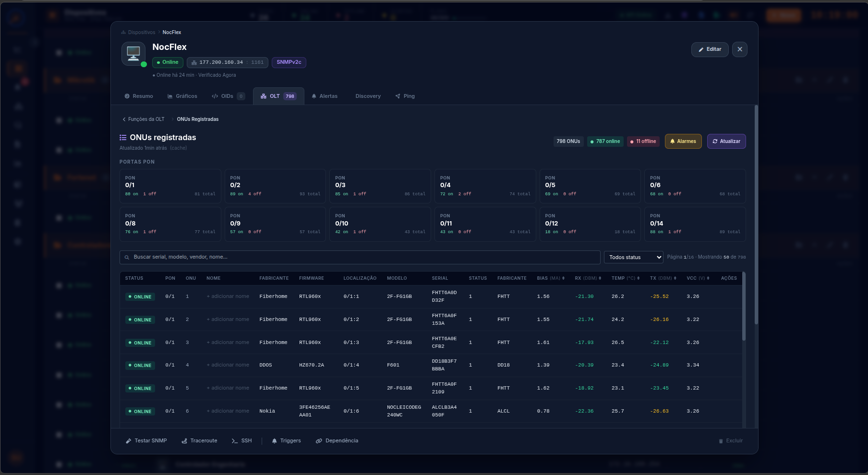This screenshot has width=868, height=475.
Task: Click the Excluir trash button
Action: (x=731, y=440)
